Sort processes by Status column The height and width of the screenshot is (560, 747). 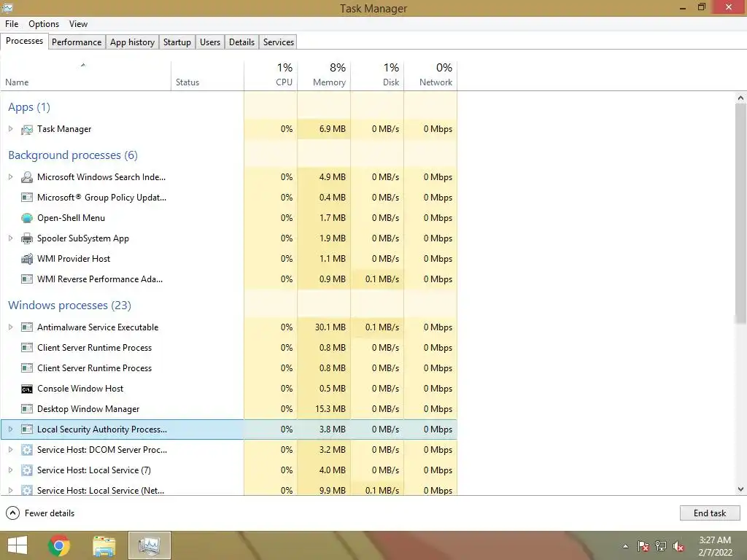tap(207, 76)
